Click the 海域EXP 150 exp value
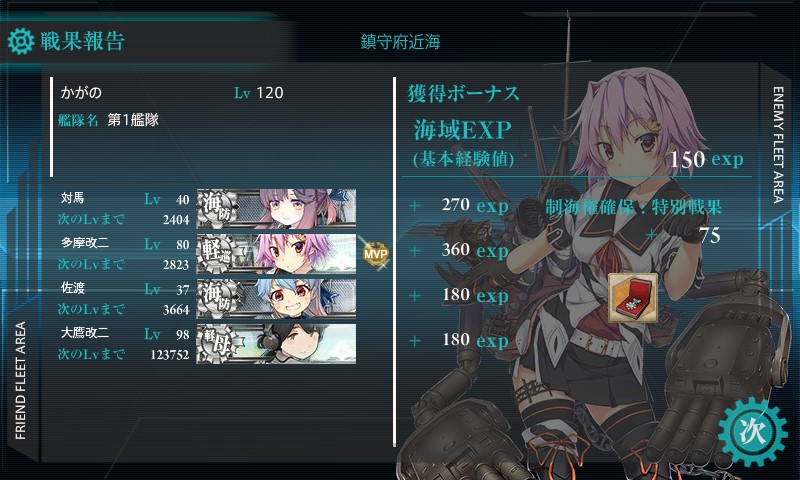Viewport: 800px width, 480px height. (706, 159)
